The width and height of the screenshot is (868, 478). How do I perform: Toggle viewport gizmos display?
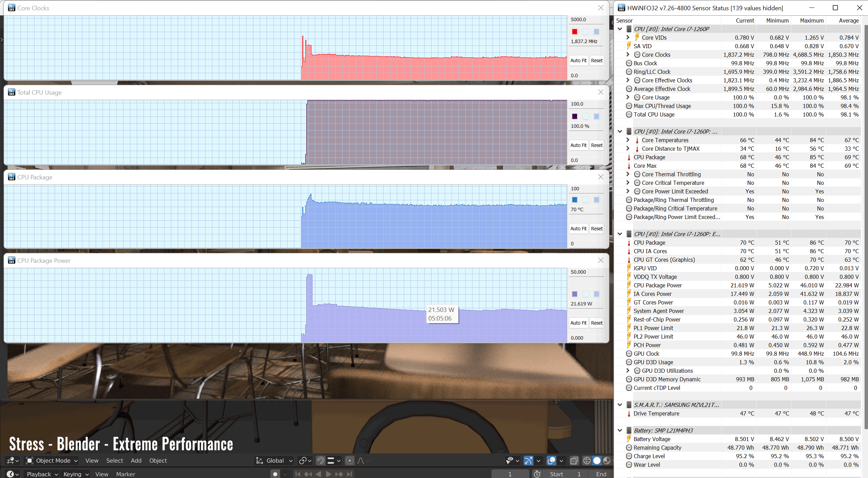click(x=528, y=461)
